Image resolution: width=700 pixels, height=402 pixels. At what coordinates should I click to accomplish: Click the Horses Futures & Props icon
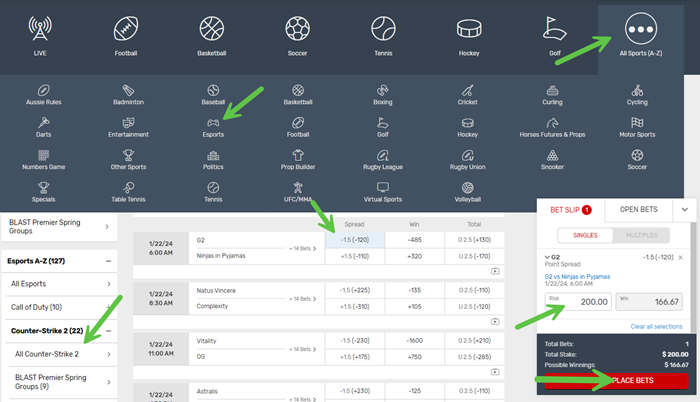pyautogui.click(x=552, y=122)
